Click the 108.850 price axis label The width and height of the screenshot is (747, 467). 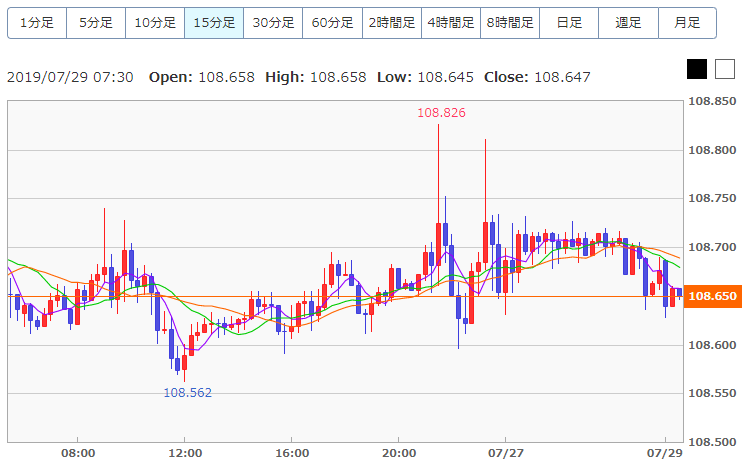point(712,102)
